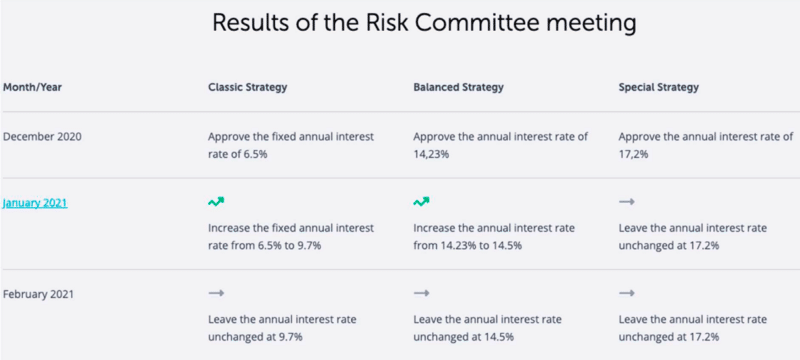Image resolution: width=800 pixels, height=360 pixels.
Task: Click December Classic text about 6.5% rate
Action: point(291,145)
